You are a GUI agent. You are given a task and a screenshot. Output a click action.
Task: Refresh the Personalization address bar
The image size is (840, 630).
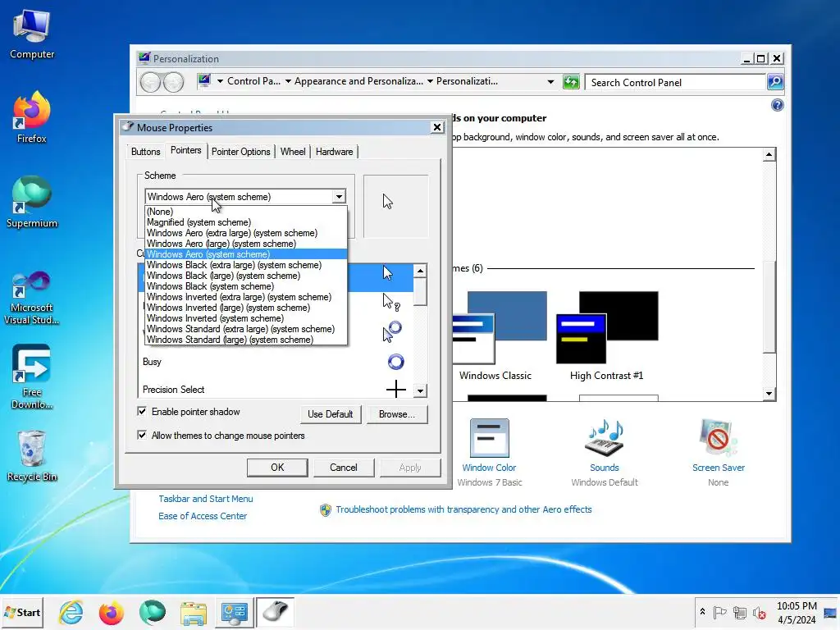(x=571, y=82)
